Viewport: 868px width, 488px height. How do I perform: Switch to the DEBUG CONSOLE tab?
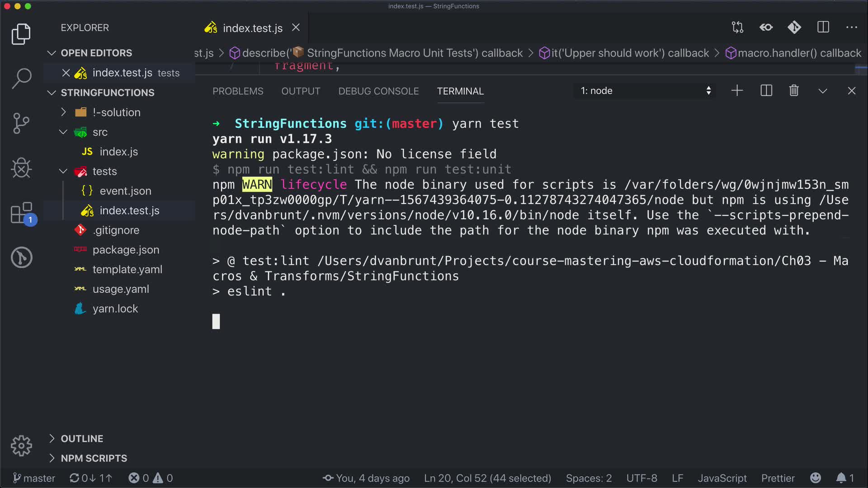378,91
